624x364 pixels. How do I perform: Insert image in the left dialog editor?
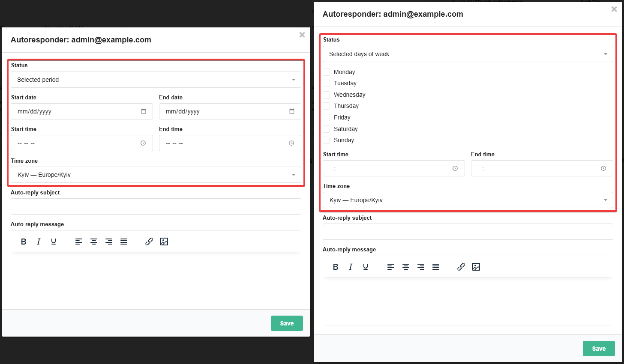(164, 242)
